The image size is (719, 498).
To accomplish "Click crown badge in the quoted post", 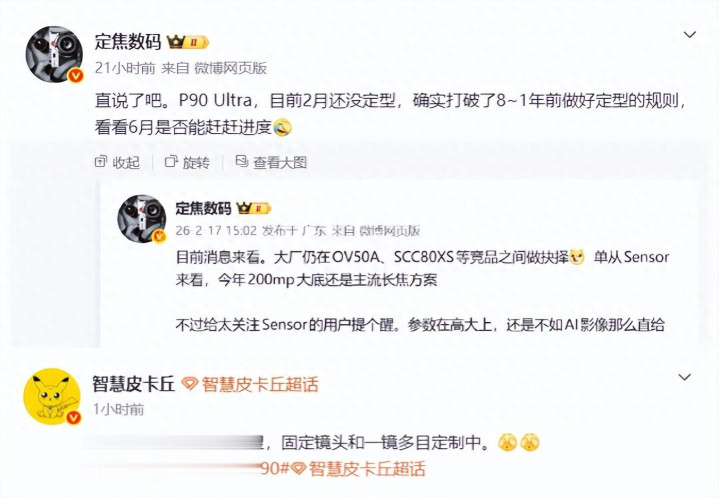I will (x=254, y=209).
